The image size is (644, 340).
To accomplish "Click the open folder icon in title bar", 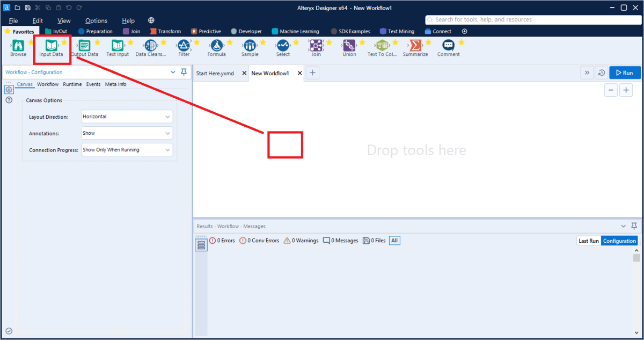I will [17, 8].
